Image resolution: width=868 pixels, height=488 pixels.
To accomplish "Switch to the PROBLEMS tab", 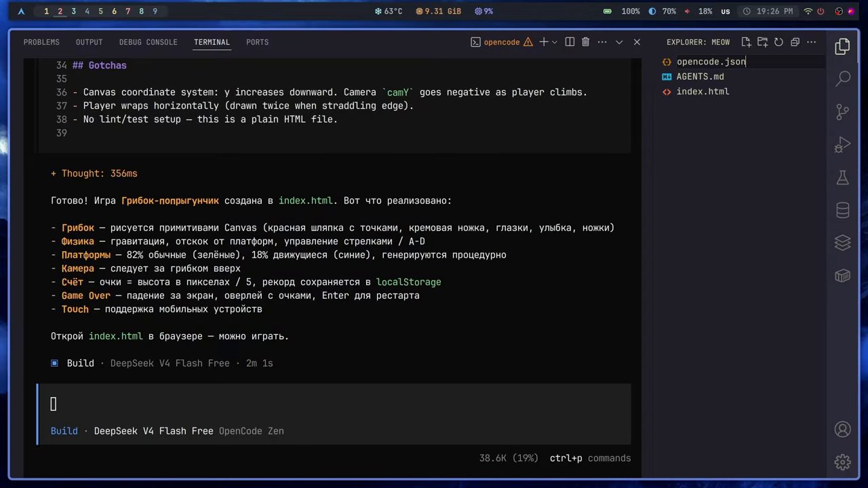I will pyautogui.click(x=41, y=42).
